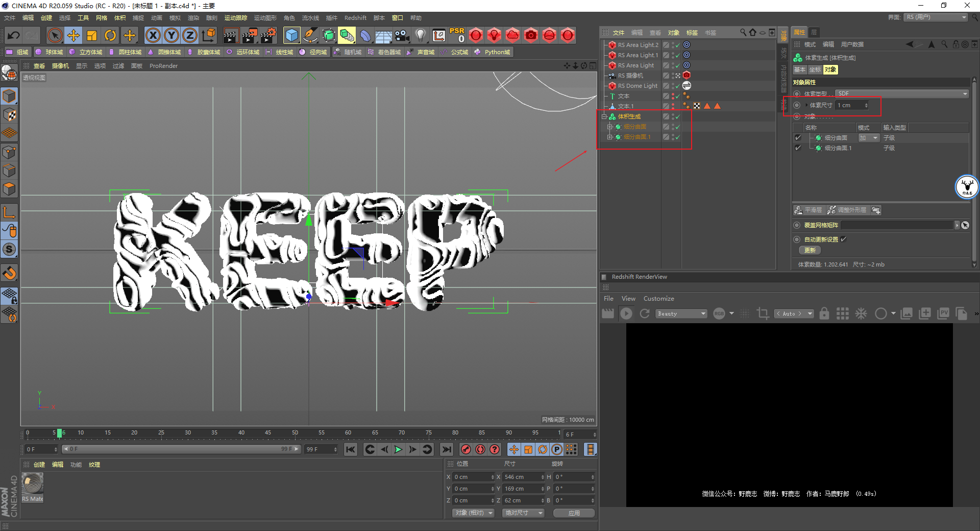
Task: Click the deformer bend icon
Action: pyautogui.click(x=365, y=35)
